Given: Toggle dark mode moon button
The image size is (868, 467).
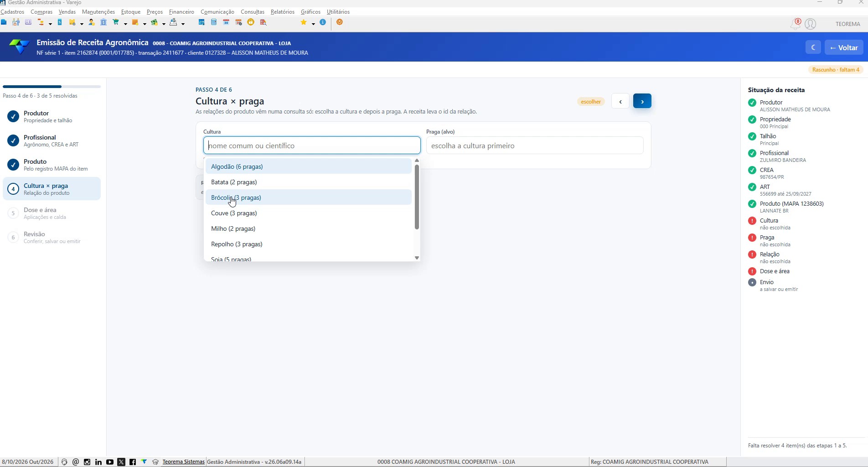Looking at the screenshot, I should [x=813, y=47].
